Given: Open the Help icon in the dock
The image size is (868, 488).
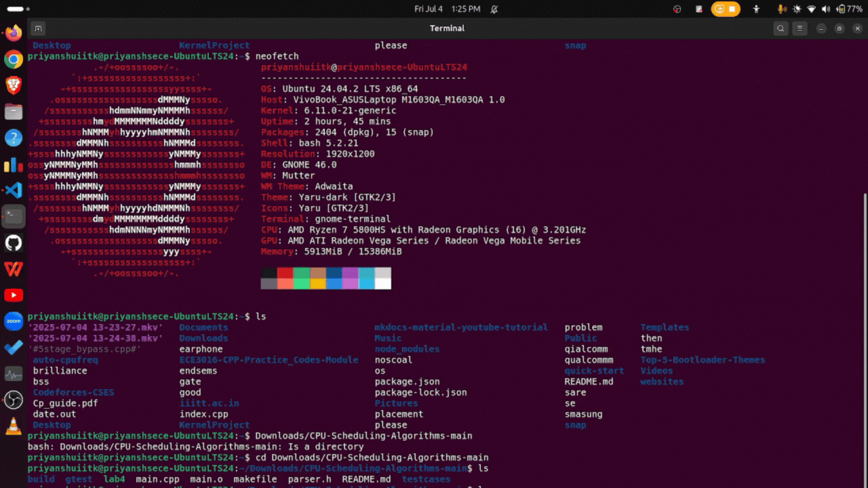Looking at the screenshot, I should click(13, 138).
